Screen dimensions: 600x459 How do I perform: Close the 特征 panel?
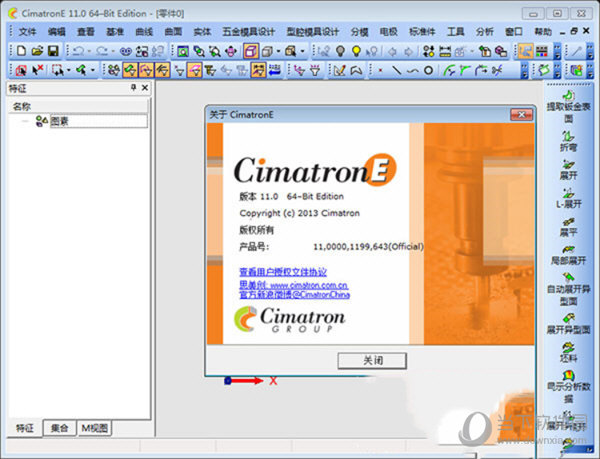click(145, 88)
